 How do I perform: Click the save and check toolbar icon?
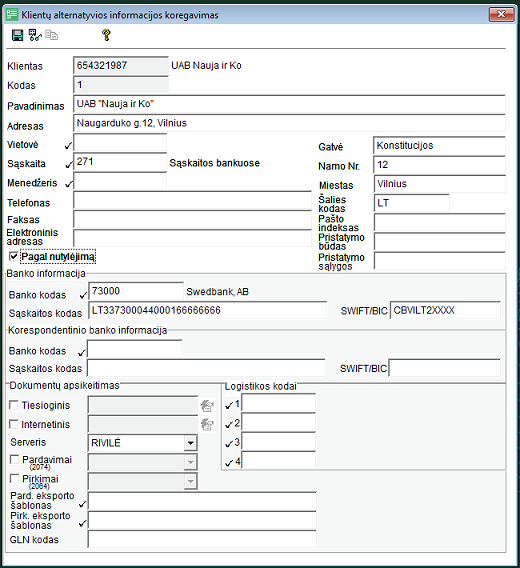[35, 35]
